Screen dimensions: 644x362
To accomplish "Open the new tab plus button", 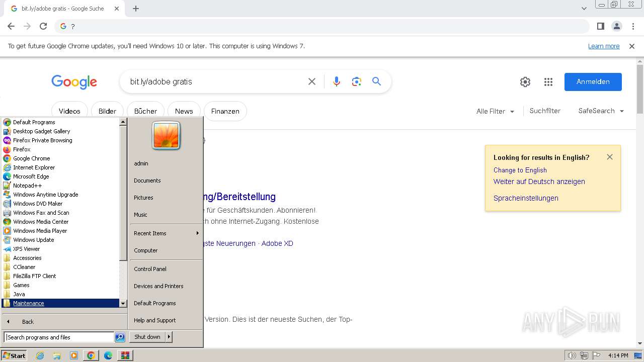I will [x=136, y=9].
